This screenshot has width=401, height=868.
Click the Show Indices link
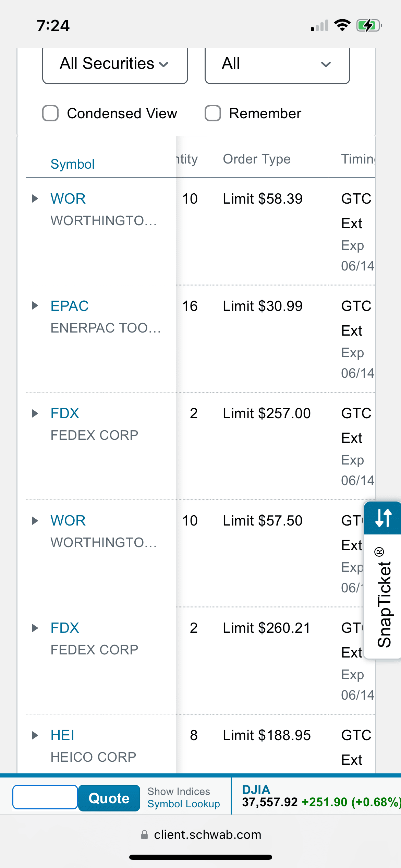pyautogui.click(x=179, y=792)
